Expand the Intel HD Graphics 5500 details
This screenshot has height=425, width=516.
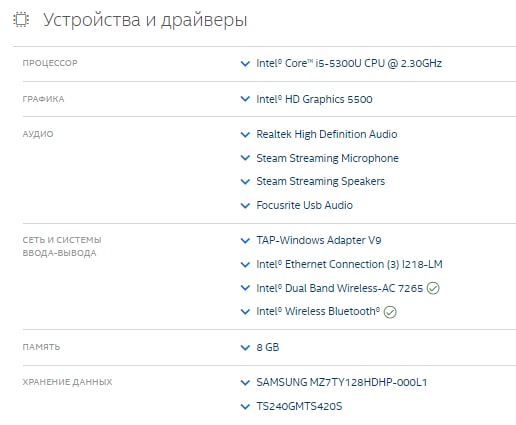click(x=245, y=99)
